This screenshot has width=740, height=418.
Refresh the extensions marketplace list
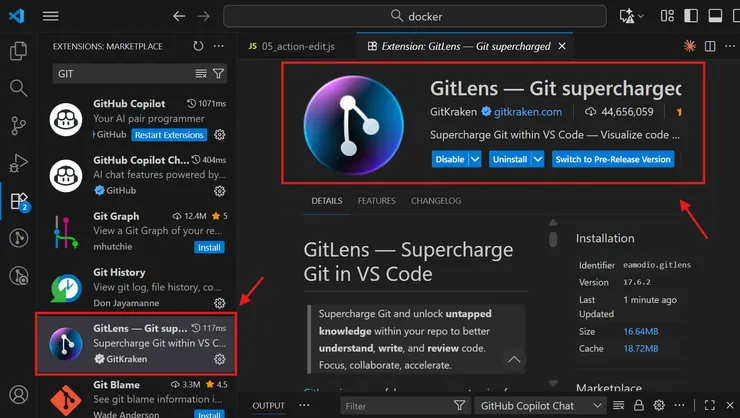coord(198,46)
